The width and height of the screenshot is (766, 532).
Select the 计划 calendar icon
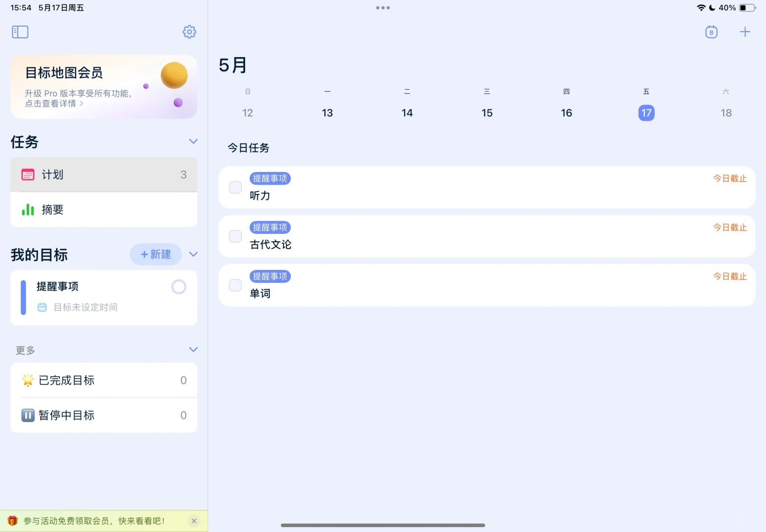28,174
